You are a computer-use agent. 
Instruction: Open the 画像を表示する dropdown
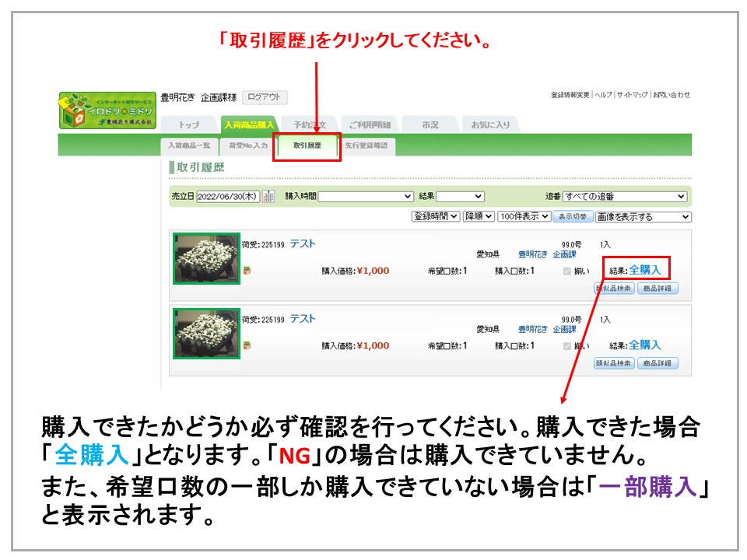tap(643, 216)
